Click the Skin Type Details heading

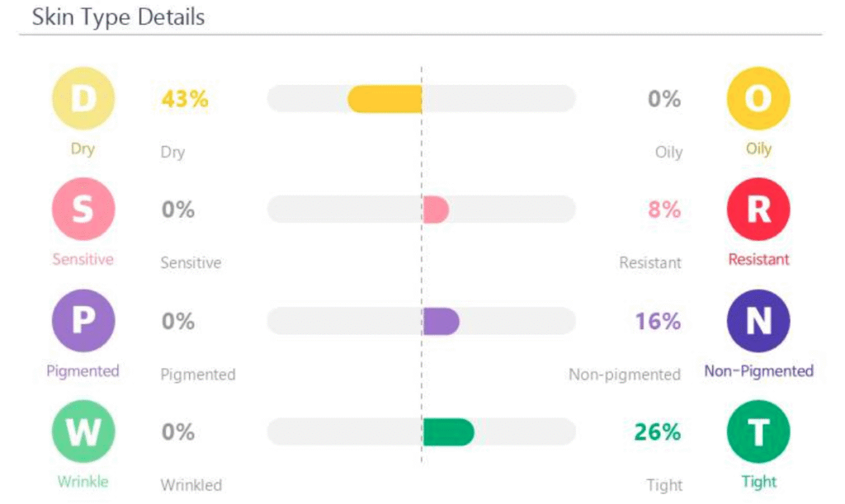[118, 17]
